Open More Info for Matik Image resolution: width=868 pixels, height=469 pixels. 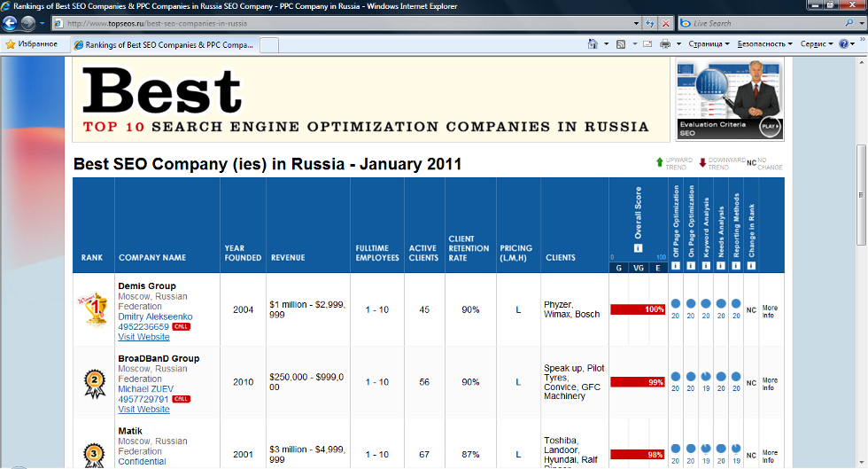[x=770, y=457]
